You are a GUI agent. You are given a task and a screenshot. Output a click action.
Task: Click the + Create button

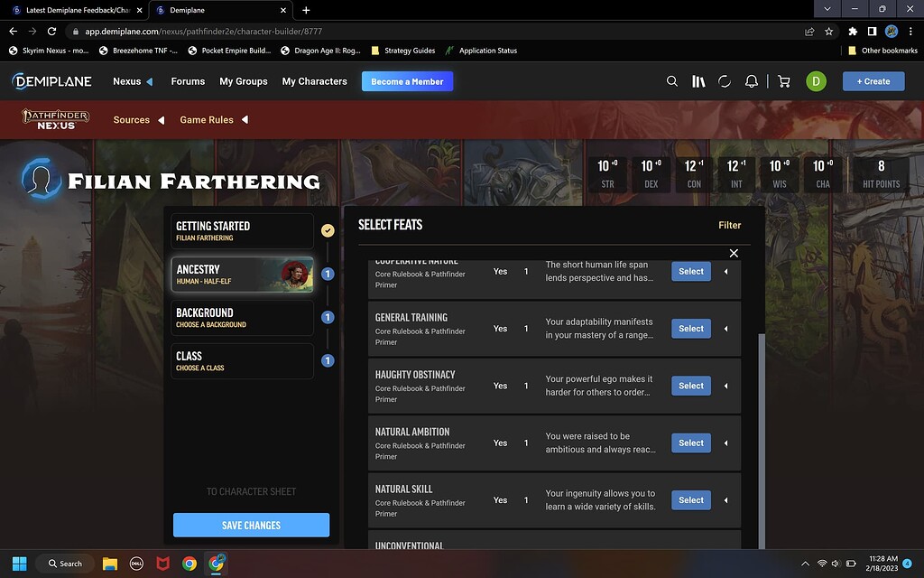873,81
